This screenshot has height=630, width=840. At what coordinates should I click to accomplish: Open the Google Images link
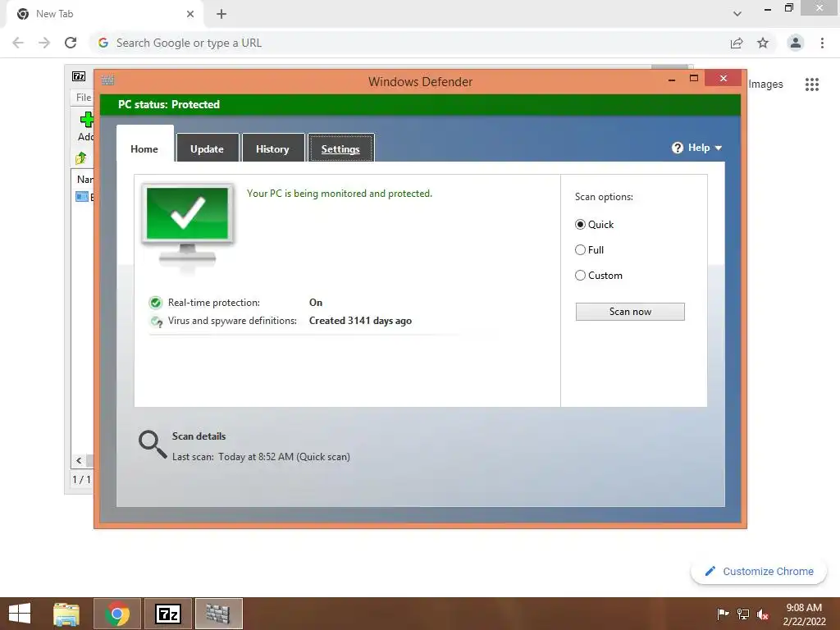pos(765,84)
